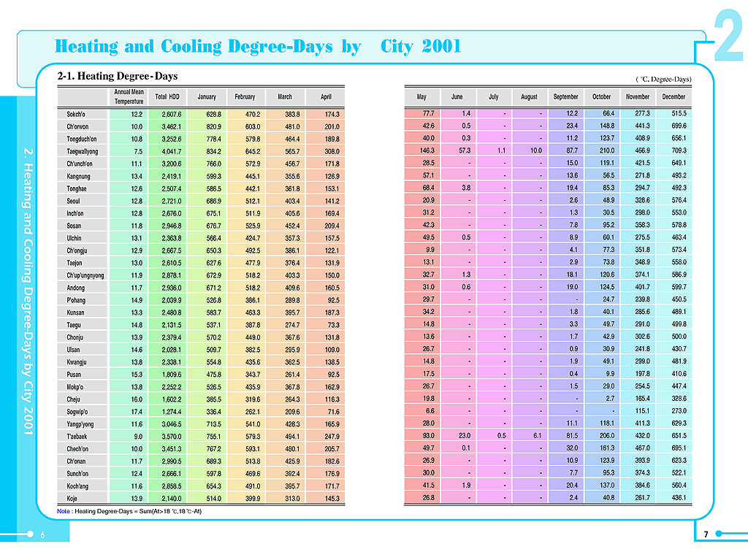The height and width of the screenshot is (560, 748).
Task: Click the city name 'Ulchin'
Action: pos(74,239)
